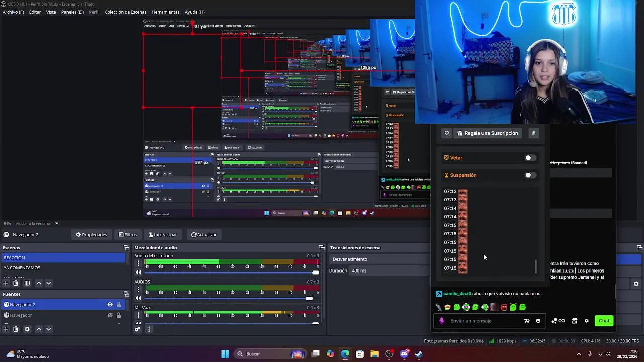This screenshot has height=362, width=644.
Task: Click the channel points infinity icon in chat
Action: point(558,321)
